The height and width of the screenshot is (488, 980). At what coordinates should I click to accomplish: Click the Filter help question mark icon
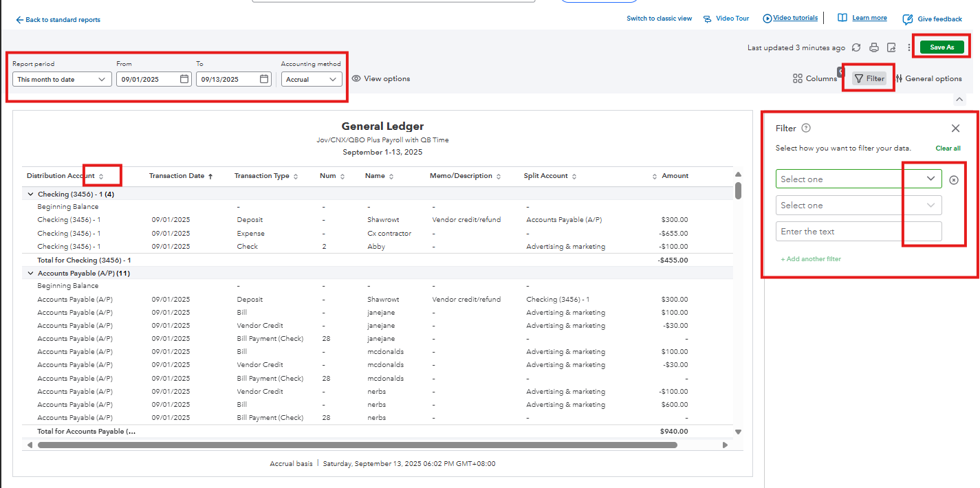[x=806, y=128]
